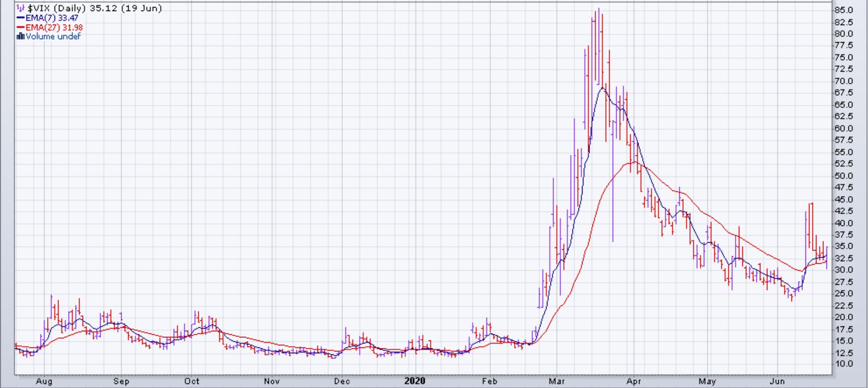Select the EMA(7) 33.47 legend label

52,18
